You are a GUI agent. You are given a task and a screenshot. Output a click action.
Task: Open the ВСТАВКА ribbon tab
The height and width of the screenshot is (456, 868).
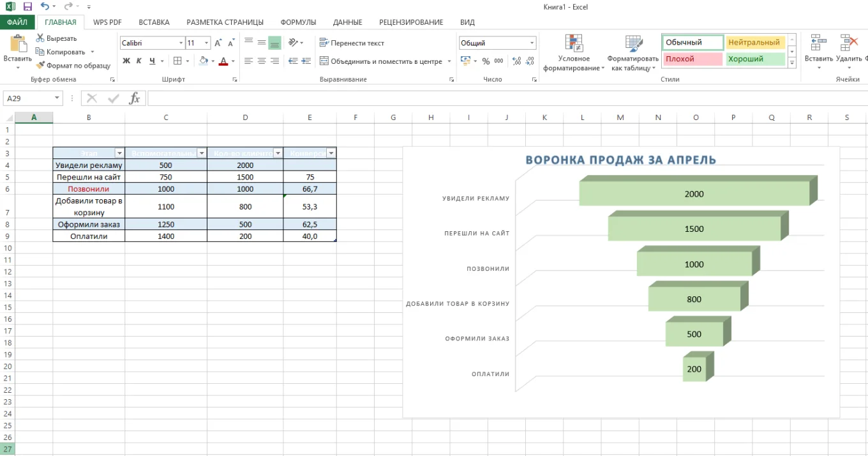coord(154,22)
